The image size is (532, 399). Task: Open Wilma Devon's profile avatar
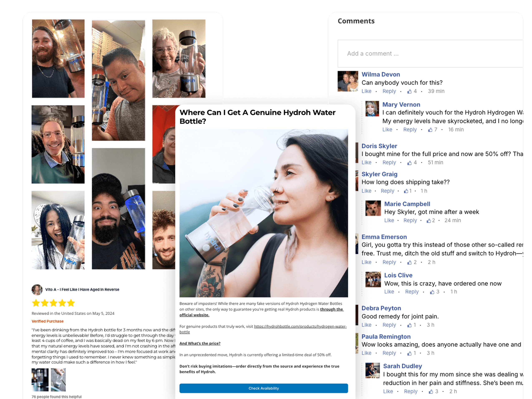(348, 81)
